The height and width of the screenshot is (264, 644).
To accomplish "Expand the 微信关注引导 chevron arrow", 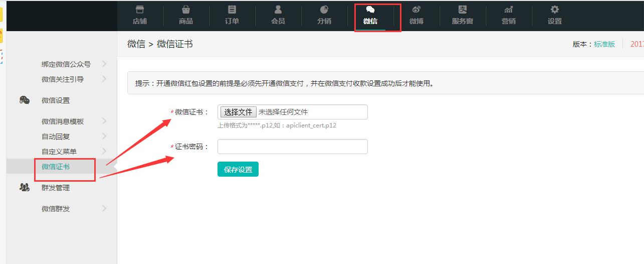I will coord(104,79).
